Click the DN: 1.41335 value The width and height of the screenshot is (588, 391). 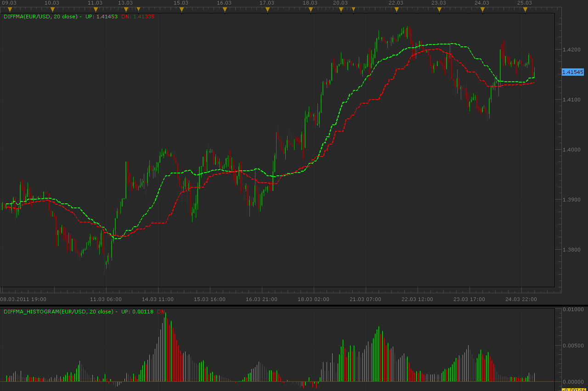pyautogui.click(x=138, y=17)
